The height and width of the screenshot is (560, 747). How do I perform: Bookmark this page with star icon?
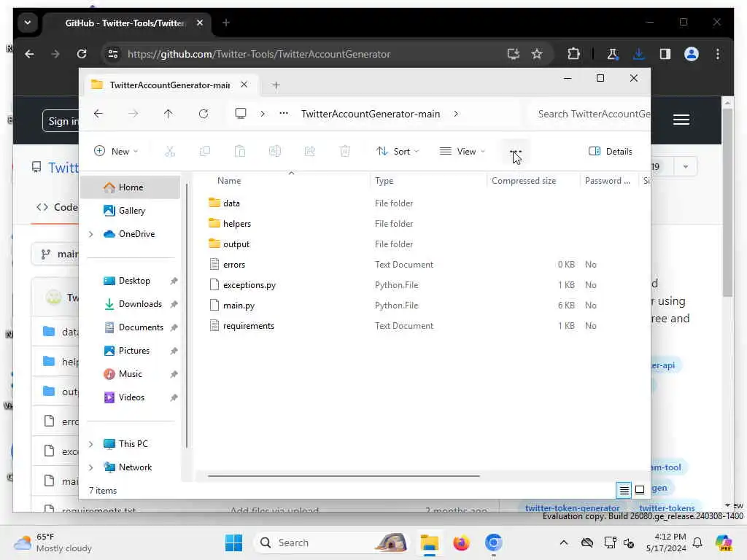537,54
